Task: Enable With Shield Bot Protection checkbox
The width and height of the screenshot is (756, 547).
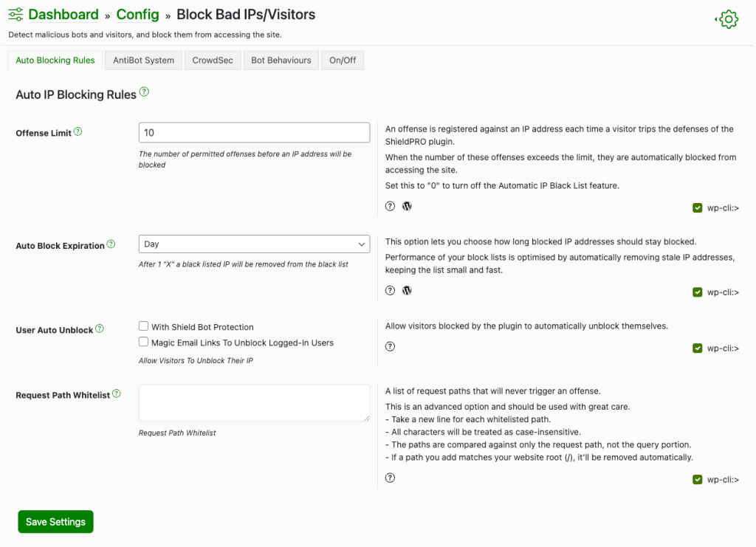Action: tap(143, 326)
